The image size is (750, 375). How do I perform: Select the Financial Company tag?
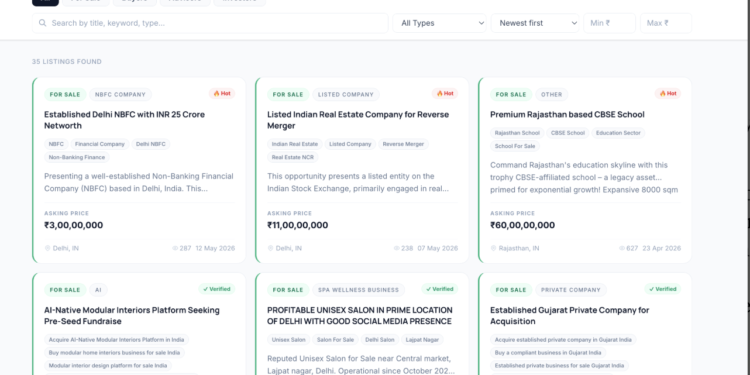click(x=100, y=144)
